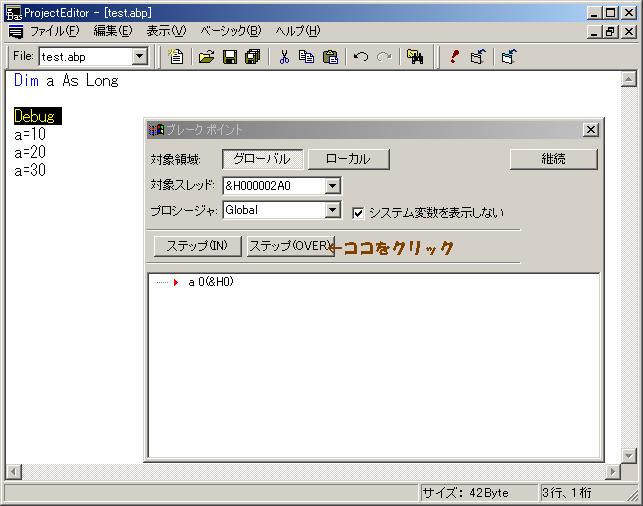Viewport: 643px width, 506px height.
Task: Undo the last edit with the undo arrow
Action: 361,56
